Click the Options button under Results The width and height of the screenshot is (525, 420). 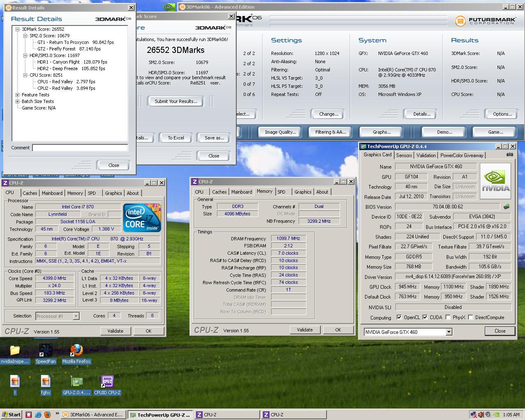502,114
